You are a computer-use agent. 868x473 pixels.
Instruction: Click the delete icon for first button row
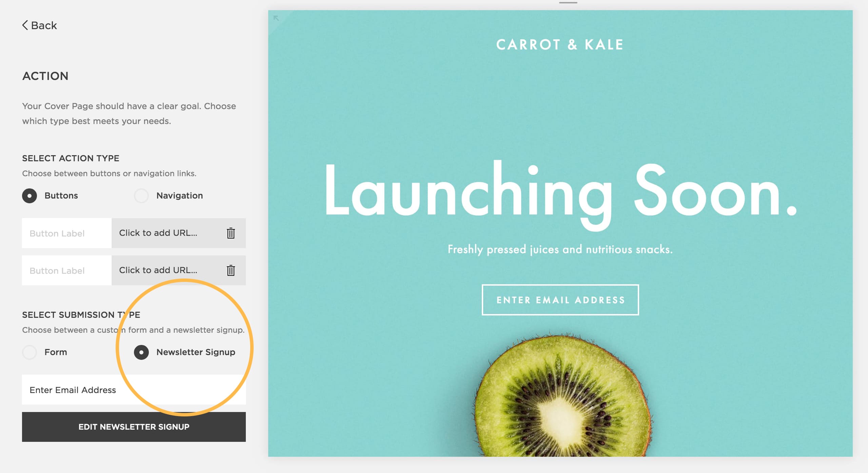click(x=230, y=232)
